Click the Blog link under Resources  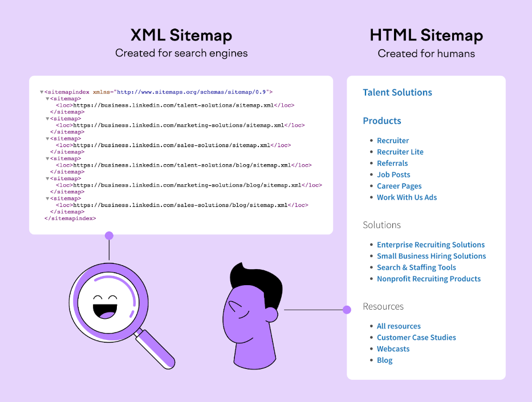click(x=384, y=360)
